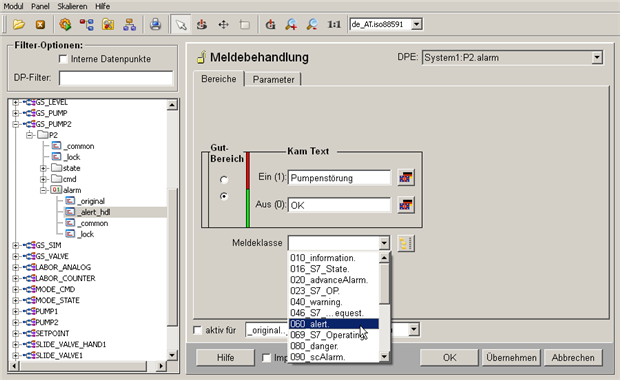Collapse the alarm node
Image resolution: width=620 pixels, height=380 pixels.
click(x=44, y=190)
